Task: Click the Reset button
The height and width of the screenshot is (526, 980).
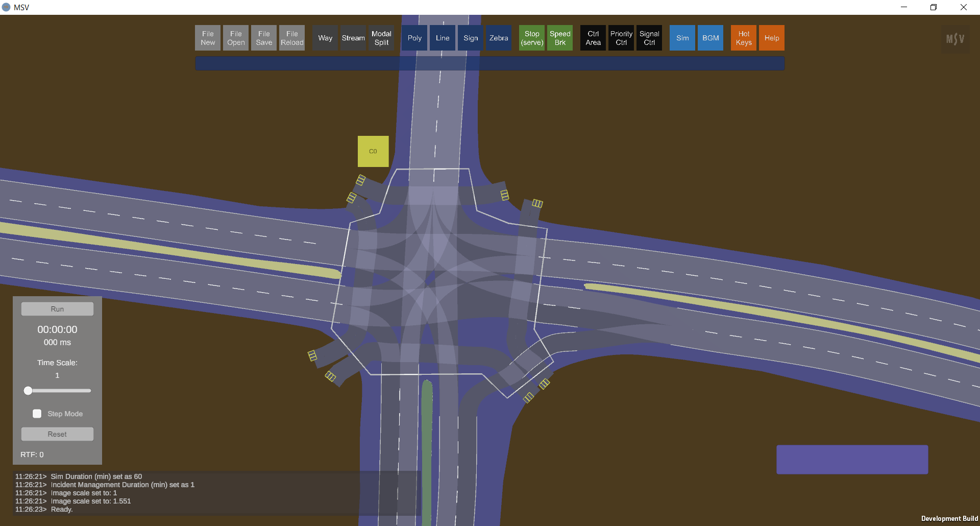Action: pyautogui.click(x=57, y=434)
